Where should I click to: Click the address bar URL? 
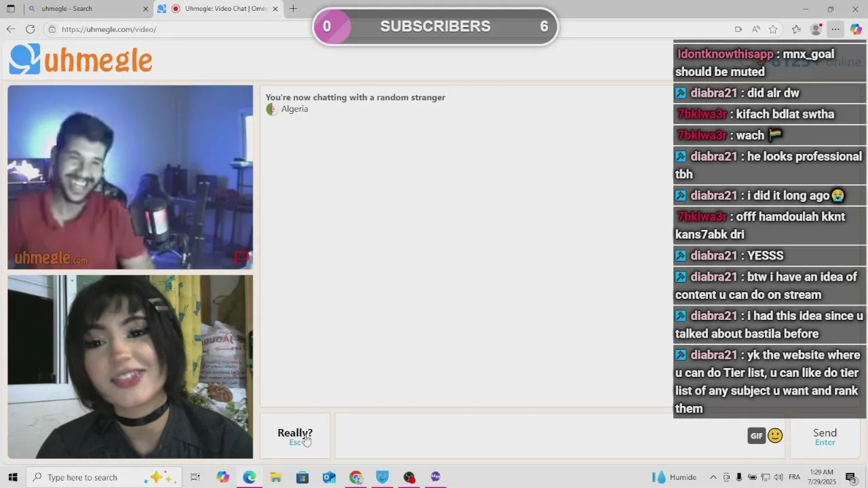108,29
